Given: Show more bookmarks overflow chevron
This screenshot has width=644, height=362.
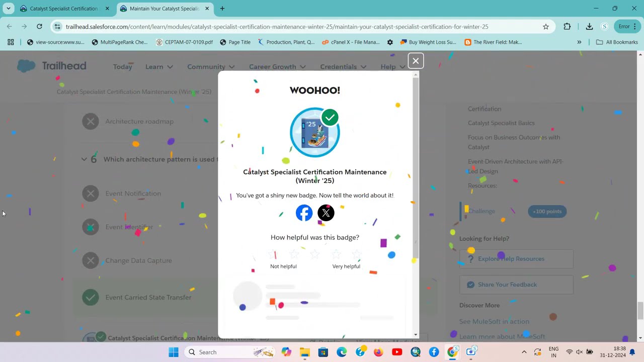Looking at the screenshot, I should point(579,42).
